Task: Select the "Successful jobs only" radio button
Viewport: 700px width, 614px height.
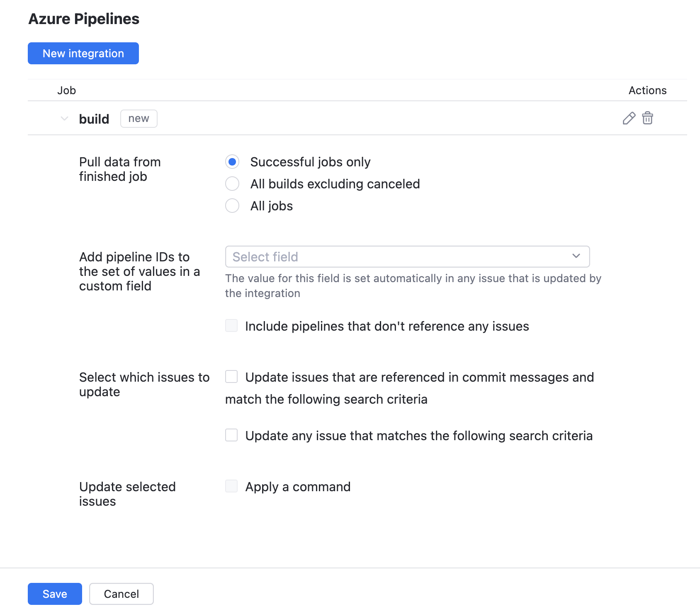Action: pyautogui.click(x=232, y=162)
